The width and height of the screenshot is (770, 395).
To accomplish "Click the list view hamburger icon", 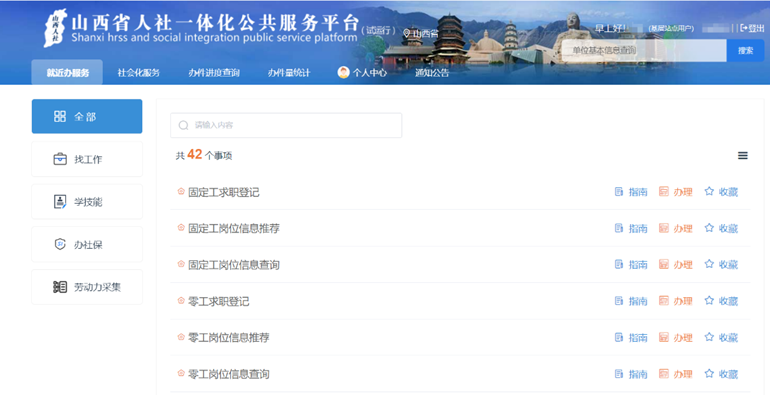I will pos(742,156).
